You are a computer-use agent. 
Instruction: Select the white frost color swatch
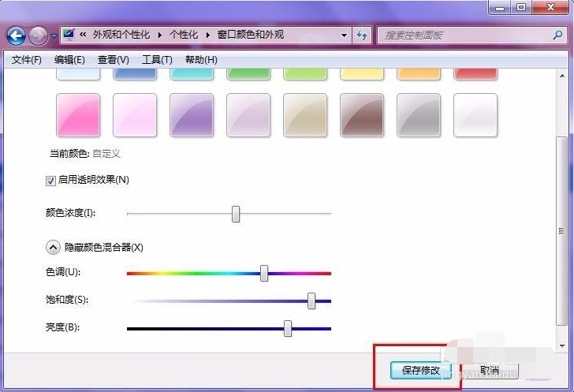point(475,115)
